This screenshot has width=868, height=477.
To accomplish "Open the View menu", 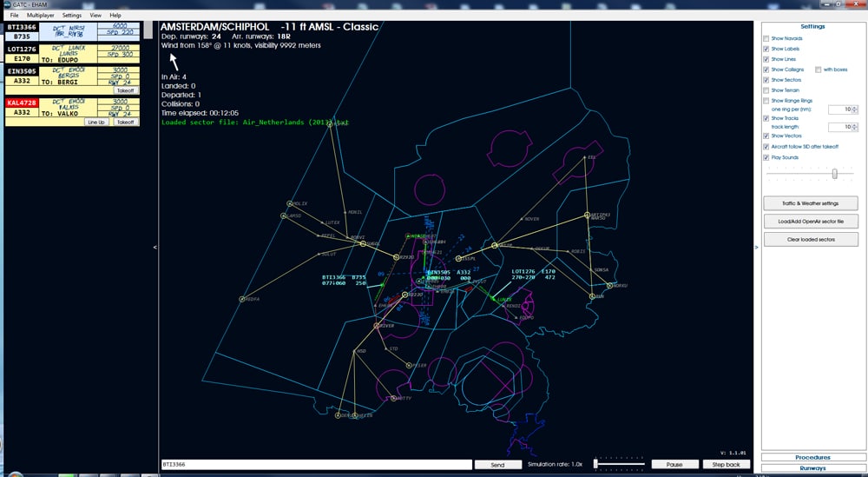I will pyautogui.click(x=95, y=16).
